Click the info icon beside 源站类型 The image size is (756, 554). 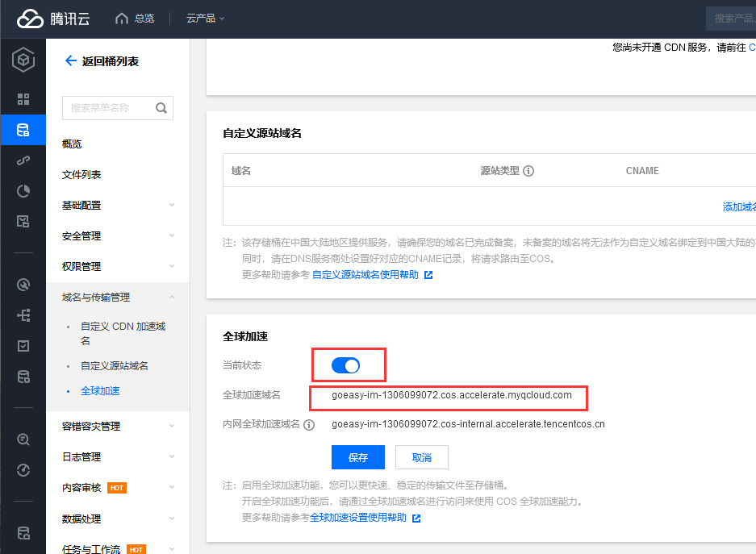528,171
